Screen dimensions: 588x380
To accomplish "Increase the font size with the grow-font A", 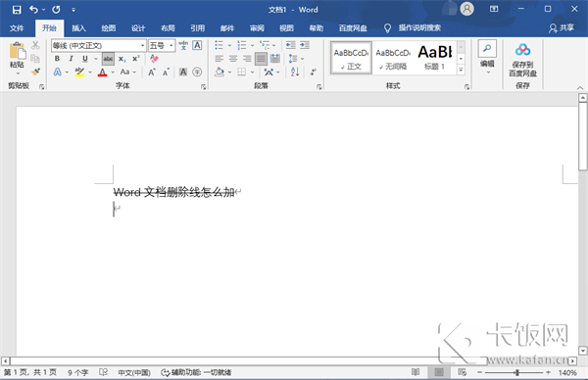I will point(152,71).
